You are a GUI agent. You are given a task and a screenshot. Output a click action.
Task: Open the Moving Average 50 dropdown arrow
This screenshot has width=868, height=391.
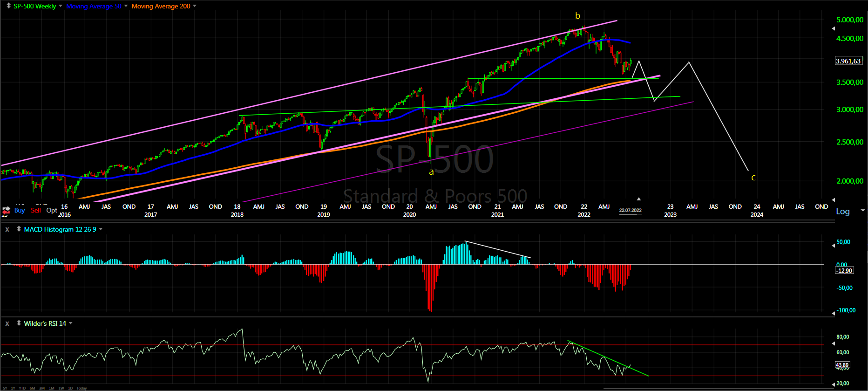point(126,6)
